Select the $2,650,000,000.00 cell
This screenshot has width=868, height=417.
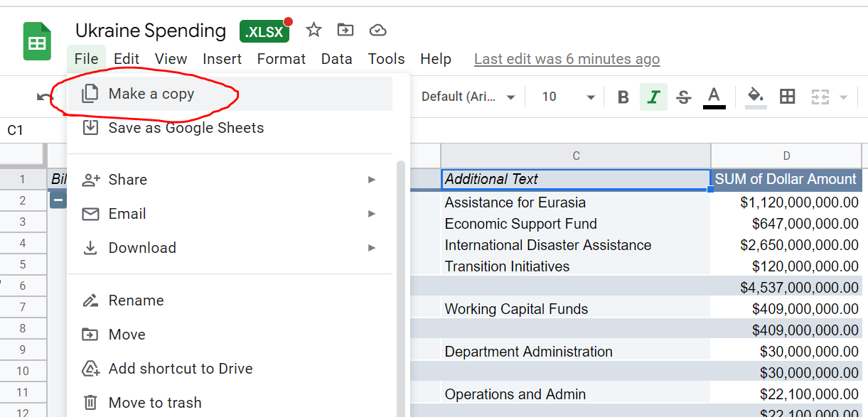[786, 245]
